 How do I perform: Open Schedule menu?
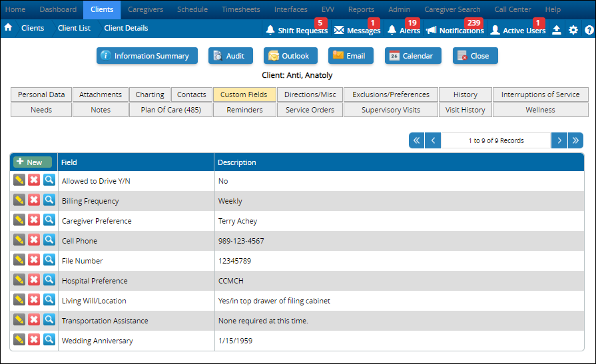[x=192, y=9]
